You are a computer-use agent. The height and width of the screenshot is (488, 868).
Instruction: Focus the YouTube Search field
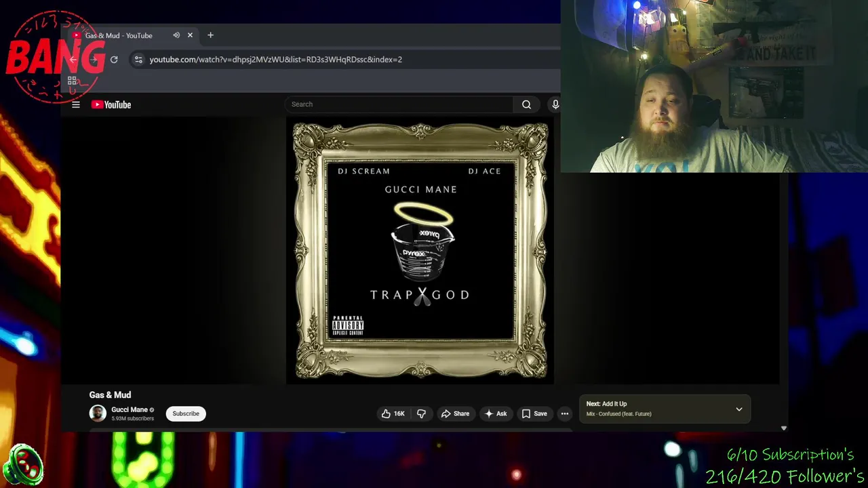(x=400, y=104)
